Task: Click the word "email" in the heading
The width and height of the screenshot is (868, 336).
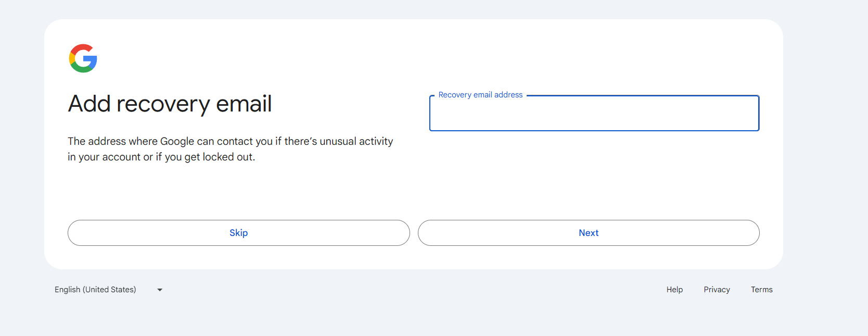Action: pos(244,104)
